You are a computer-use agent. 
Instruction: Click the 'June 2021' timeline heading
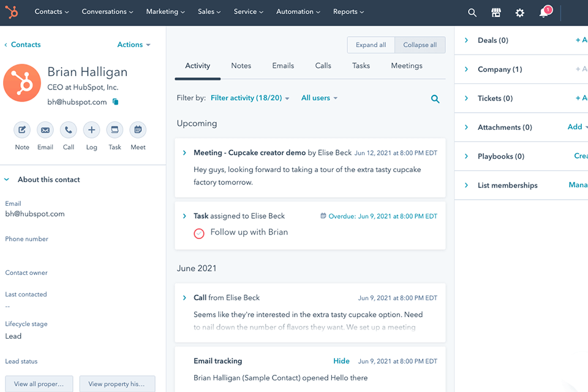click(x=197, y=269)
